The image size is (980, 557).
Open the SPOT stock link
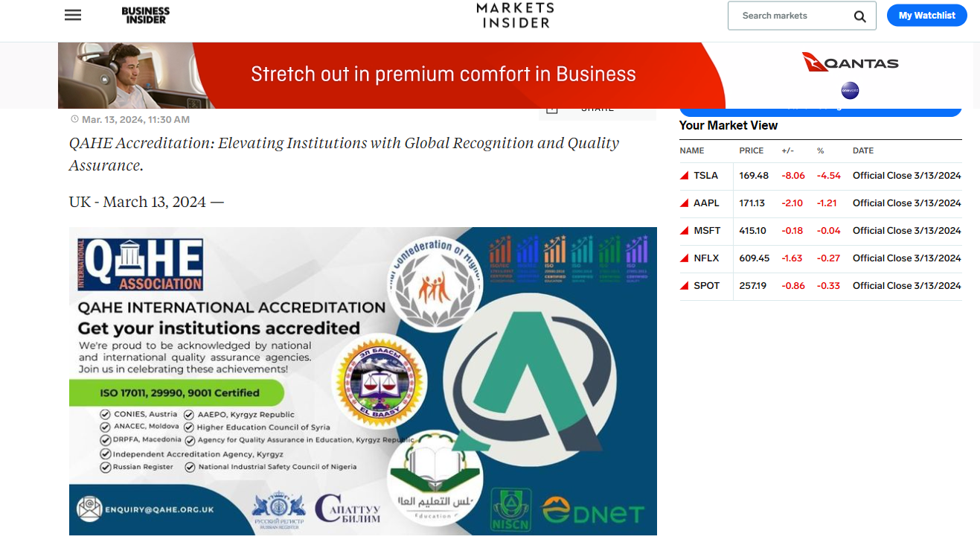706,286
